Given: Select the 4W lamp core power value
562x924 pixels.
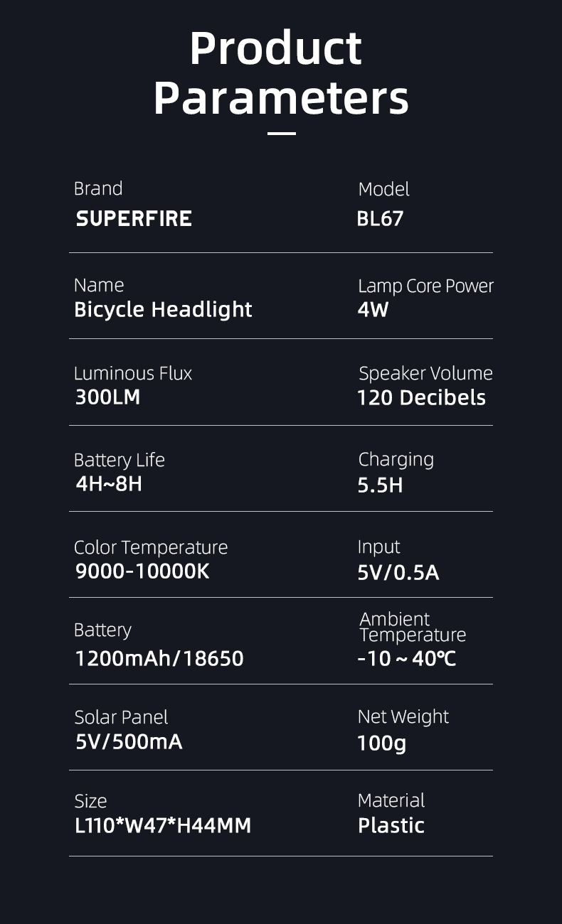Looking at the screenshot, I should 373,310.
